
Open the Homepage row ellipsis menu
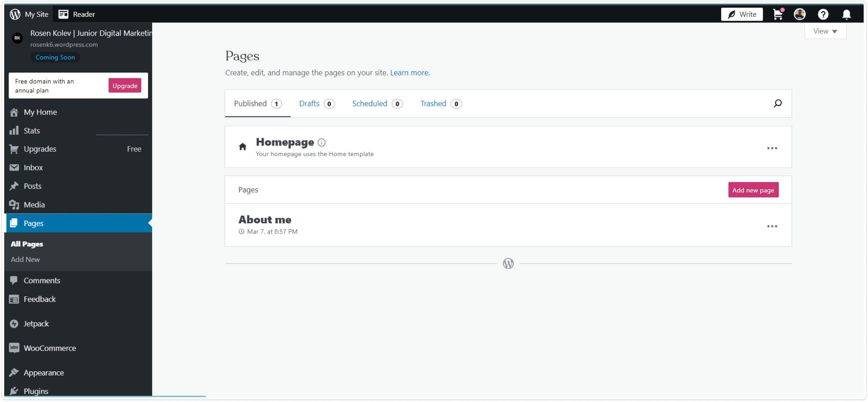[x=772, y=148]
